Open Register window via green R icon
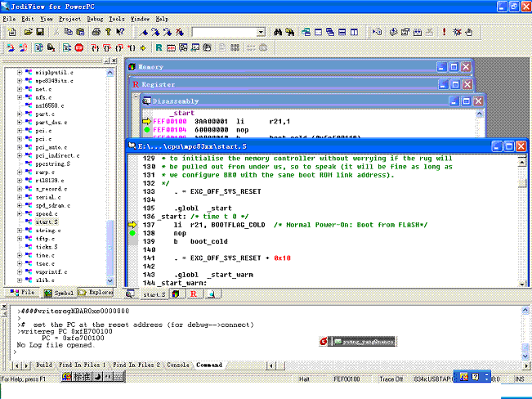 click(159, 47)
